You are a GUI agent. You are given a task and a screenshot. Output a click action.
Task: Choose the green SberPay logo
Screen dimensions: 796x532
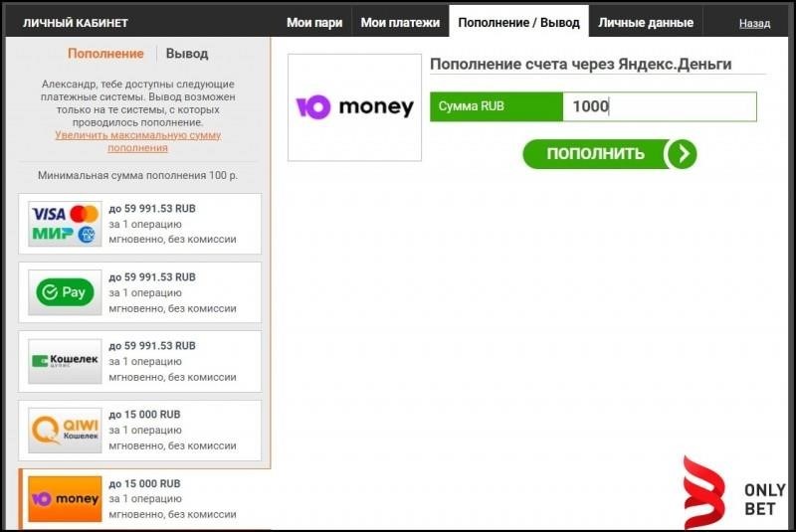pos(65,292)
